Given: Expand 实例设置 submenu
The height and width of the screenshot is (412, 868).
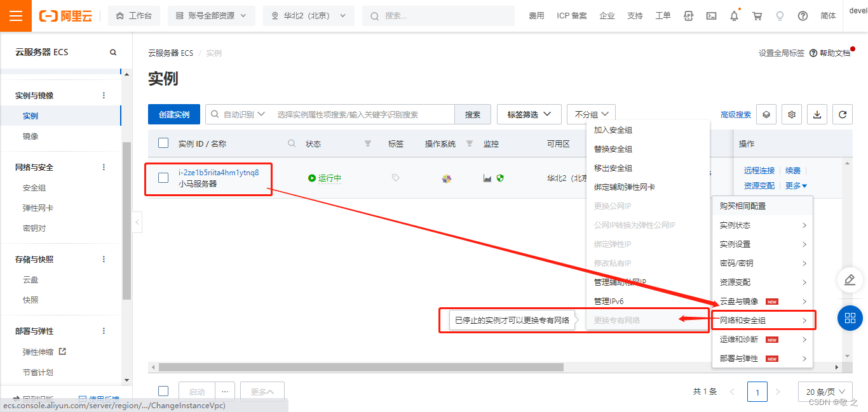Looking at the screenshot, I should coord(763,244).
